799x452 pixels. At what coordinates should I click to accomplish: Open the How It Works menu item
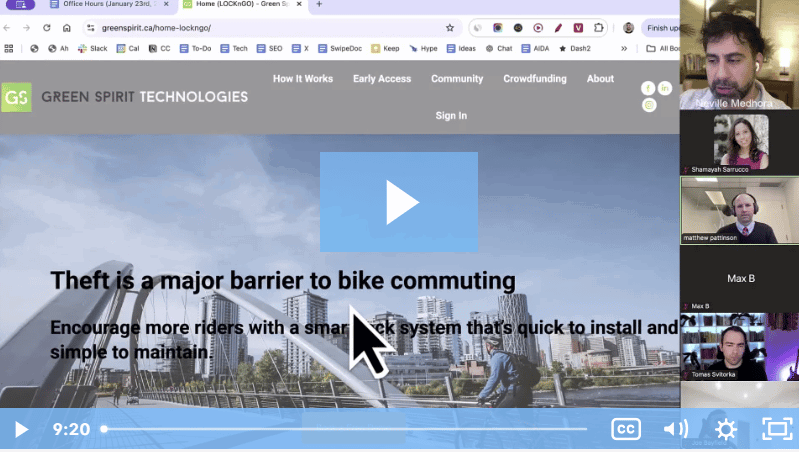click(x=303, y=79)
